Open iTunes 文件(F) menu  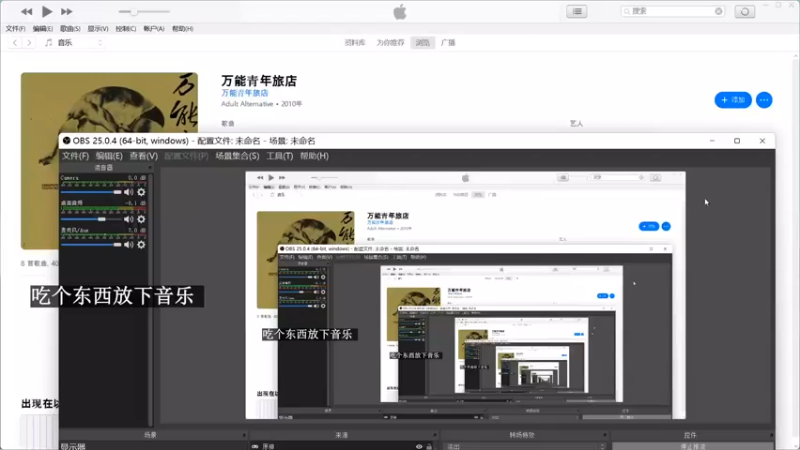pyautogui.click(x=15, y=29)
